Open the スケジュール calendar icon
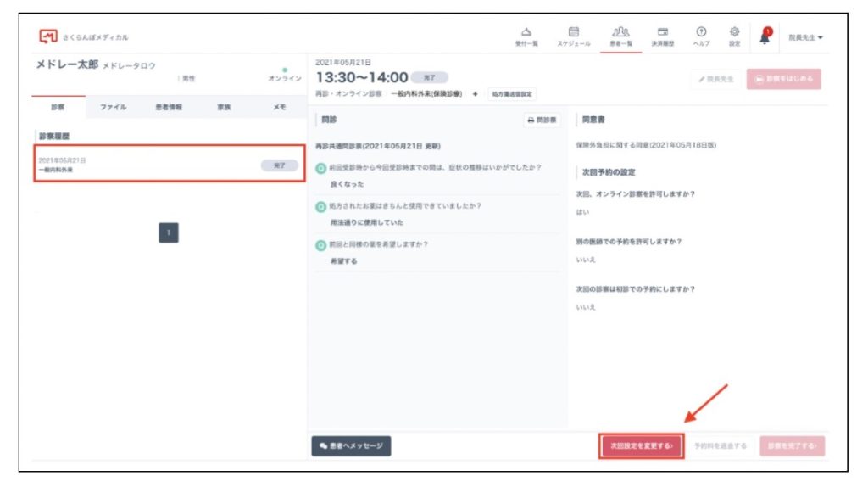Screen dimensions: 868x487 573,32
